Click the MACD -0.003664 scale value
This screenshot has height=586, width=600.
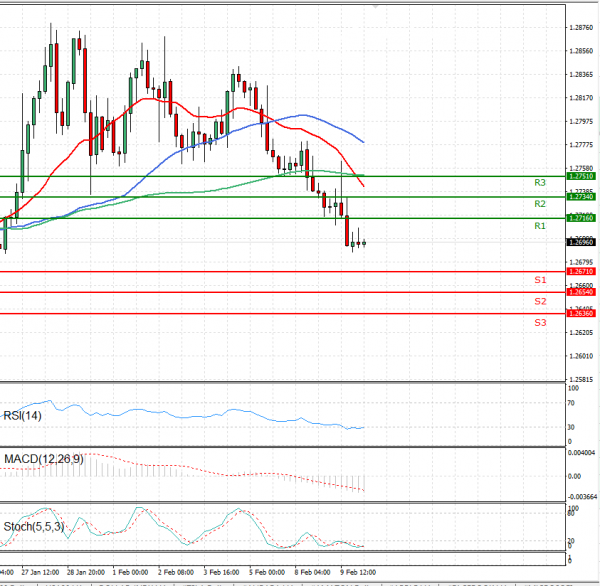click(x=582, y=497)
